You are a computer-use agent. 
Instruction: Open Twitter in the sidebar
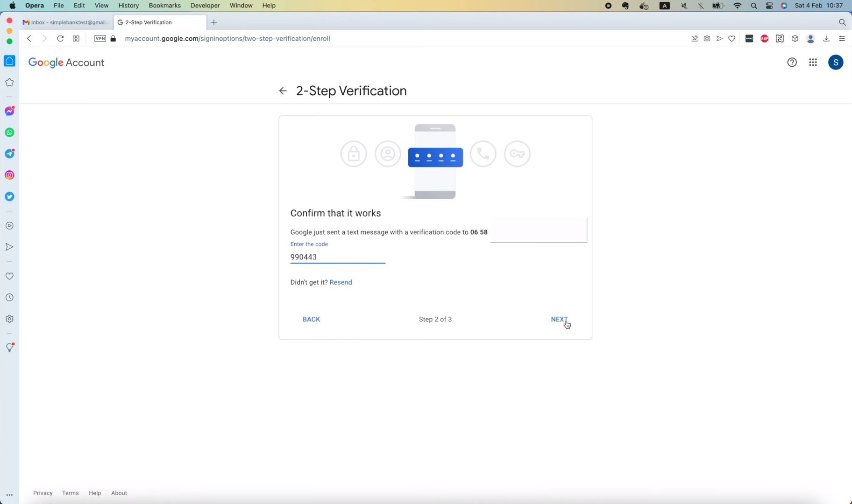(9, 196)
